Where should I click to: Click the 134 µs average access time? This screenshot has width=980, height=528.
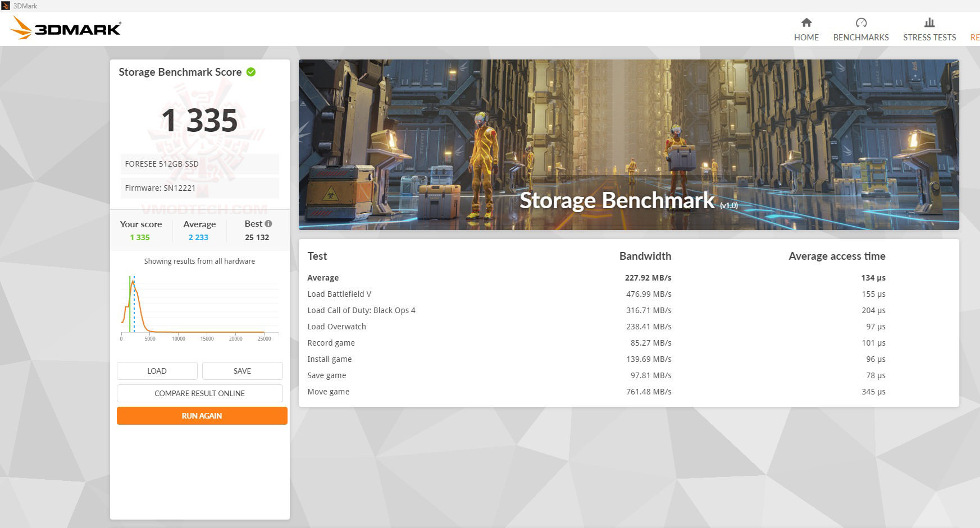[x=873, y=278]
